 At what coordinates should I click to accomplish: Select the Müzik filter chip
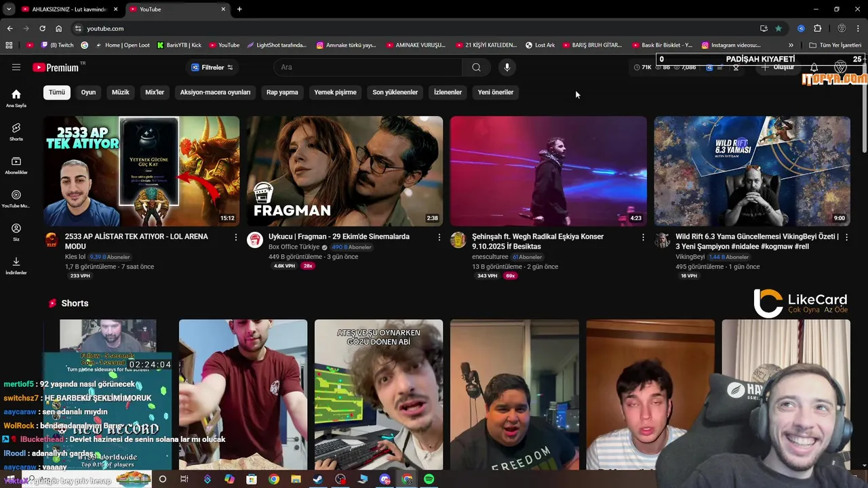[121, 92]
